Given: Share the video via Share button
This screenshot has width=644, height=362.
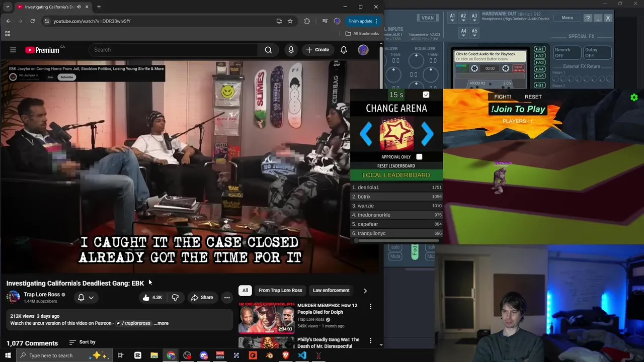Looking at the screenshot, I should click(x=202, y=297).
